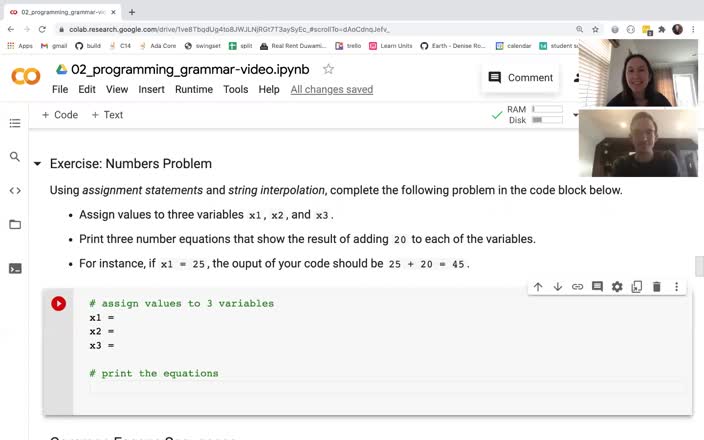Image resolution: width=704 pixels, height=440 pixels.
Task: Open the Files sidebar panel
Action: [x=15, y=225]
